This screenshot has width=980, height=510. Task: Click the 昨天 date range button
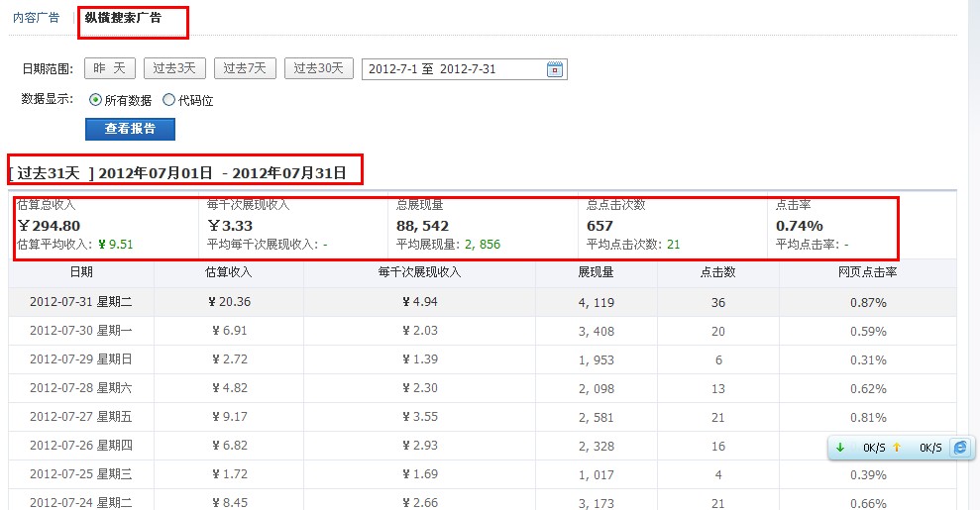[110, 68]
